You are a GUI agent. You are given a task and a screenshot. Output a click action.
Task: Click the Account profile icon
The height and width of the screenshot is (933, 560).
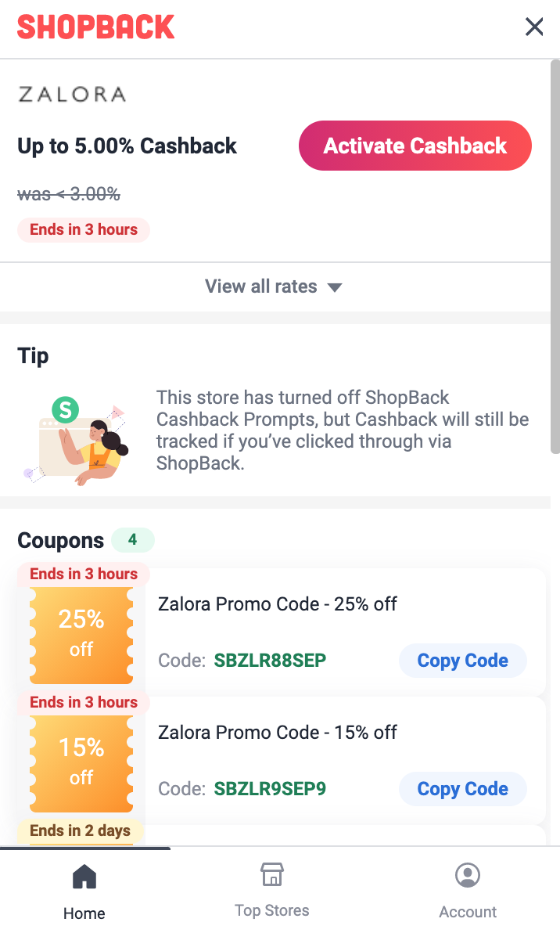468,875
